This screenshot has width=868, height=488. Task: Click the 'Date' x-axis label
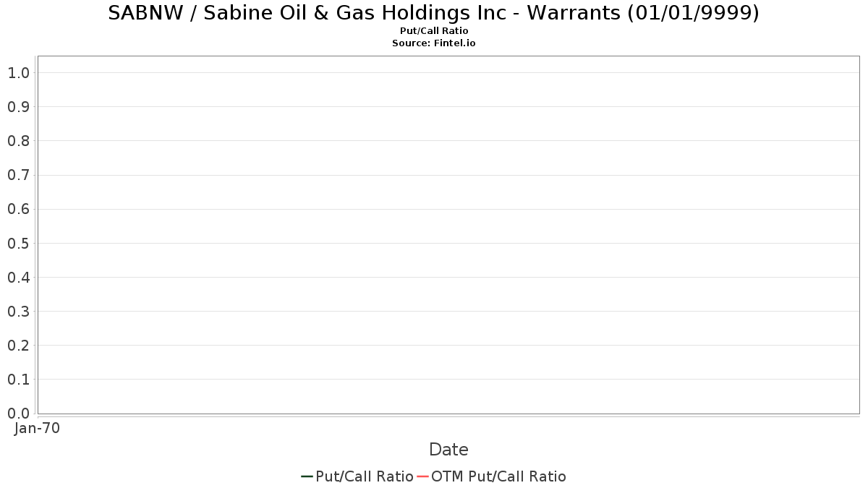(x=448, y=450)
